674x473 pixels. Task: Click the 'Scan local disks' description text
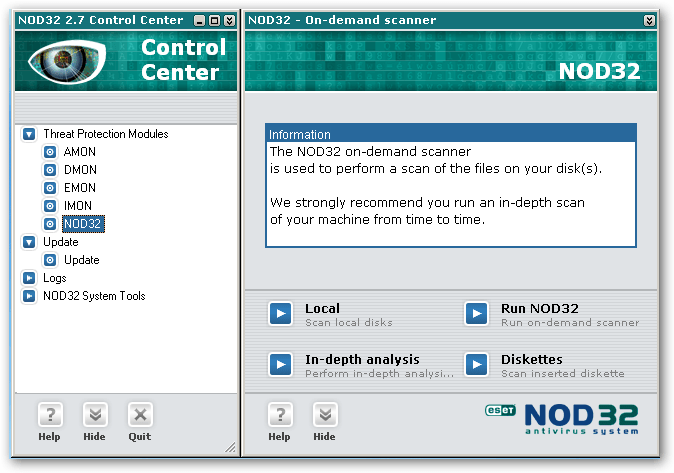click(x=349, y=322)
